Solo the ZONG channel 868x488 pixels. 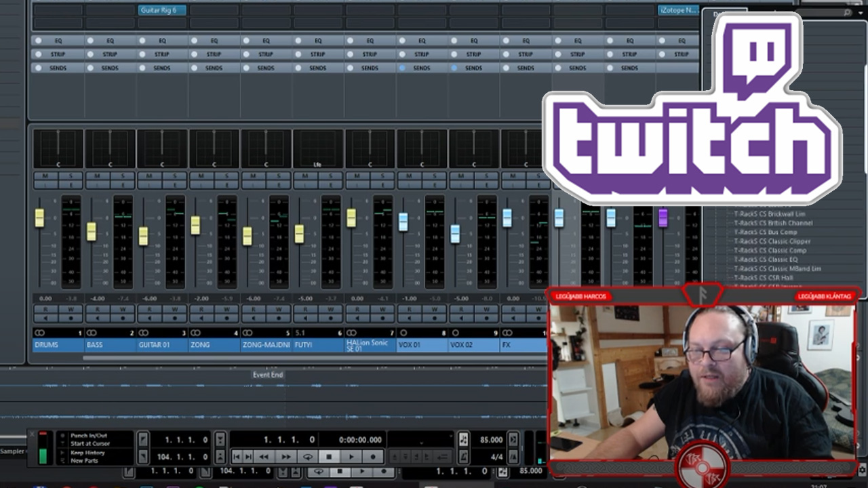[226, 176]
